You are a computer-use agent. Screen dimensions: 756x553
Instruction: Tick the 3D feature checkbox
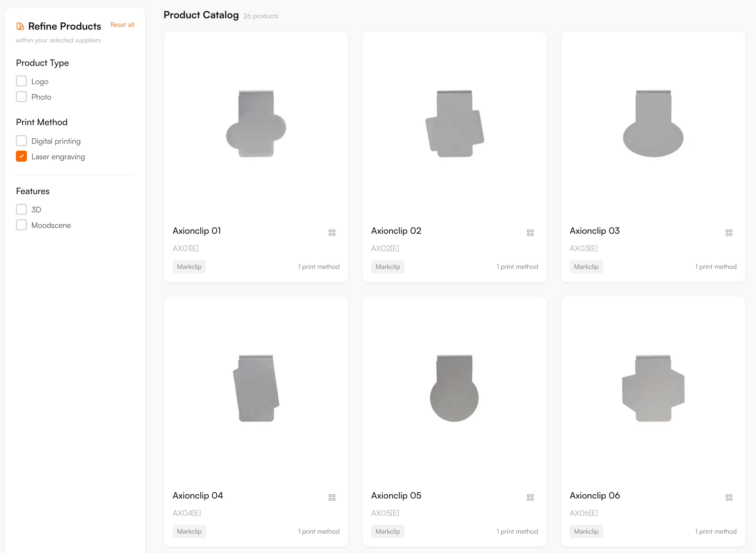(x=21, y=210)
